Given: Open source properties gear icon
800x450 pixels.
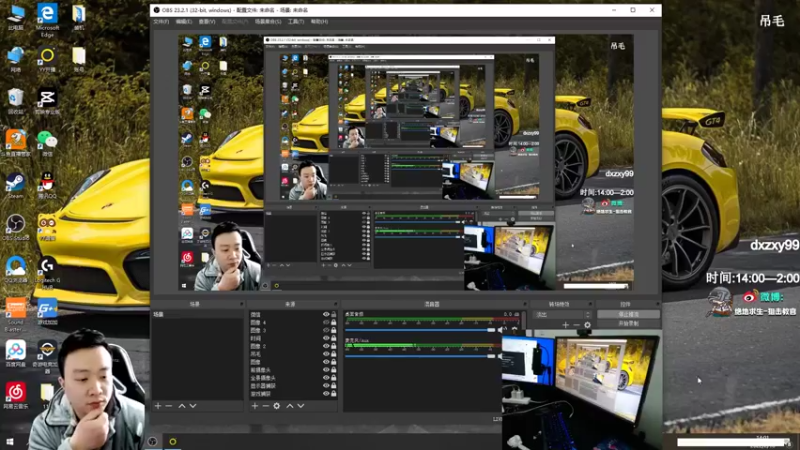Looking at the screenshot, I should (x=277, y=406).
